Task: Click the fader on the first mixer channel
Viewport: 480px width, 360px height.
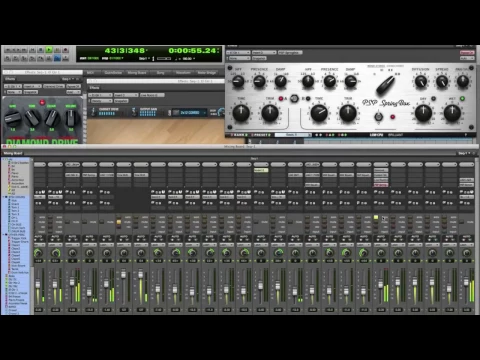Action: click(x=38, y=285)
